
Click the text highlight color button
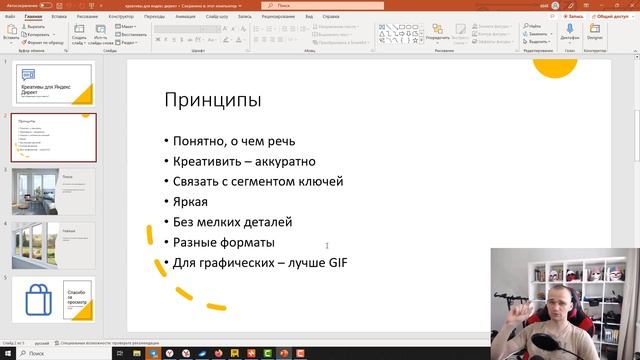click(x=226, y=40)
